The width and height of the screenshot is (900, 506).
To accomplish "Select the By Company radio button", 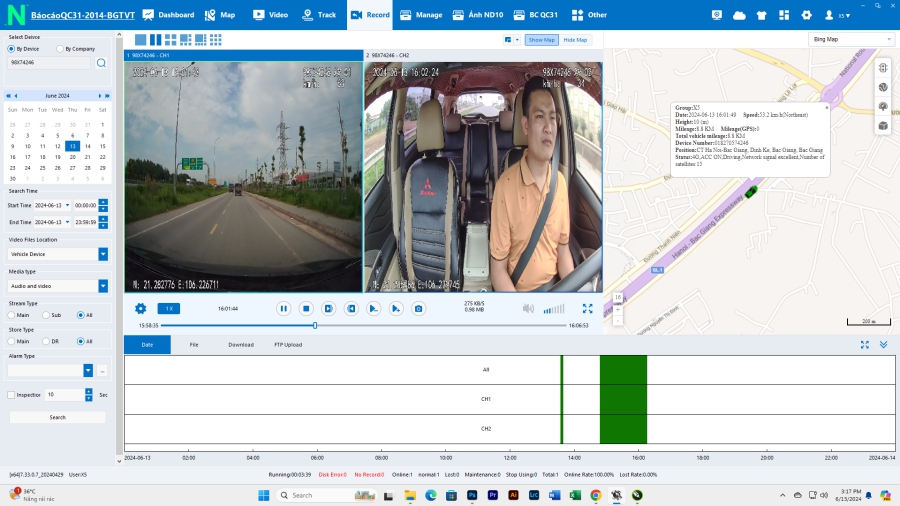I will (59, 48).
